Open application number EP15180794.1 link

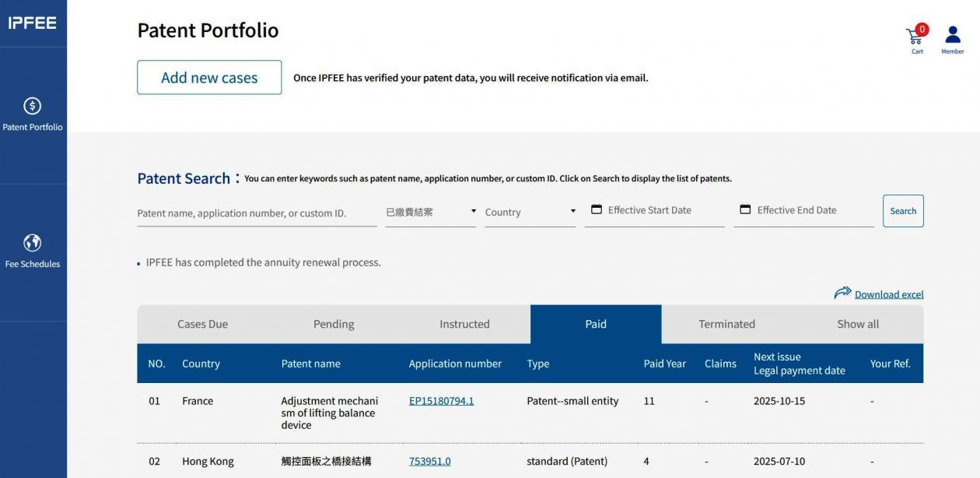(441, 401)
